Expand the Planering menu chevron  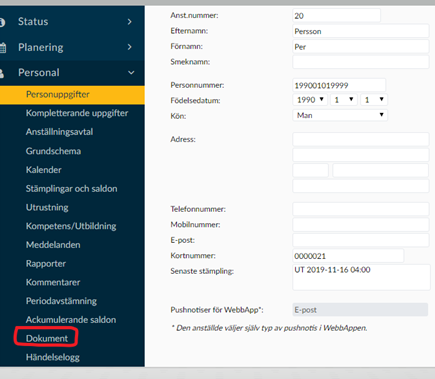click(x=130, y=47)
